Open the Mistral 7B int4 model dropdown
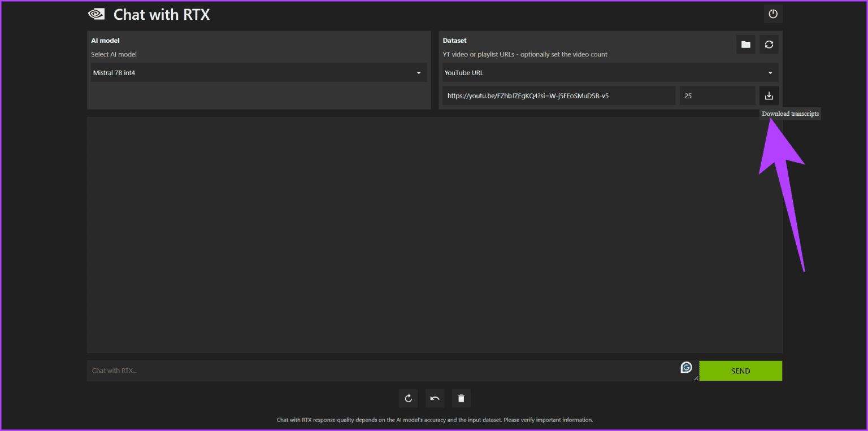 point(259,73)
